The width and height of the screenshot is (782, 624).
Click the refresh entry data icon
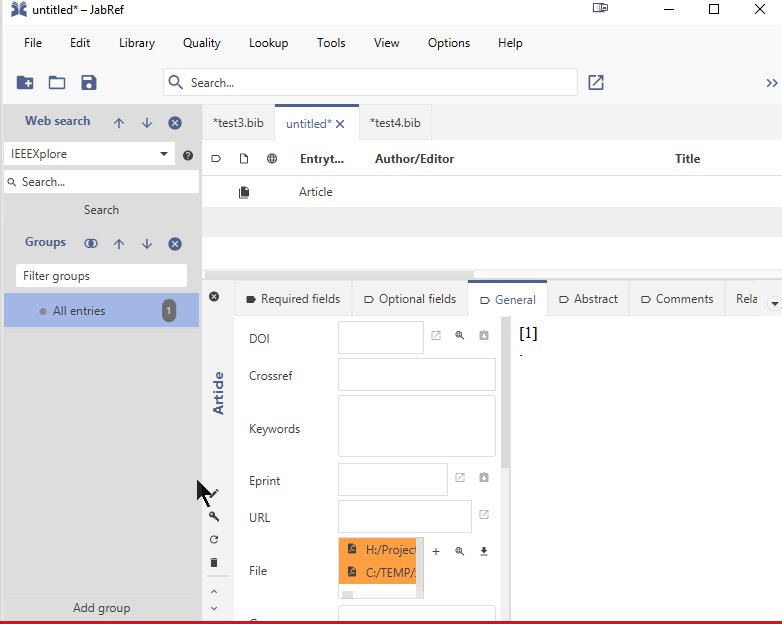tap(214, 539)
